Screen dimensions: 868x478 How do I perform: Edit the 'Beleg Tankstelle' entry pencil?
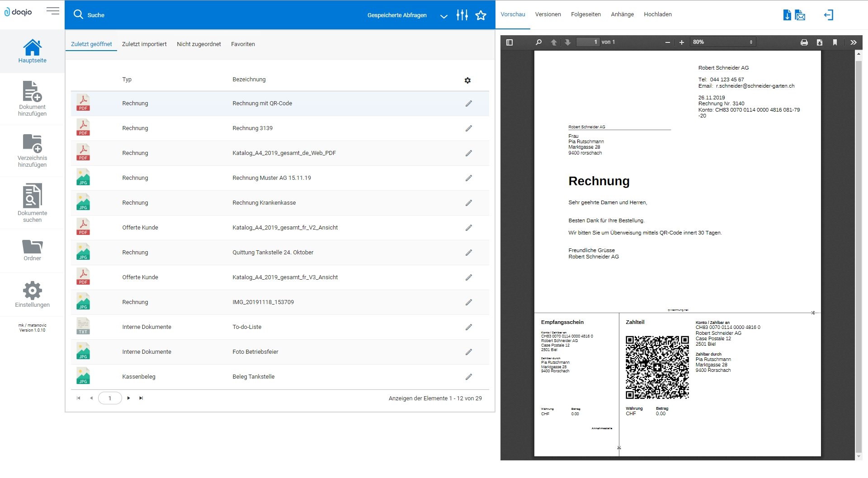click(469, 377)
